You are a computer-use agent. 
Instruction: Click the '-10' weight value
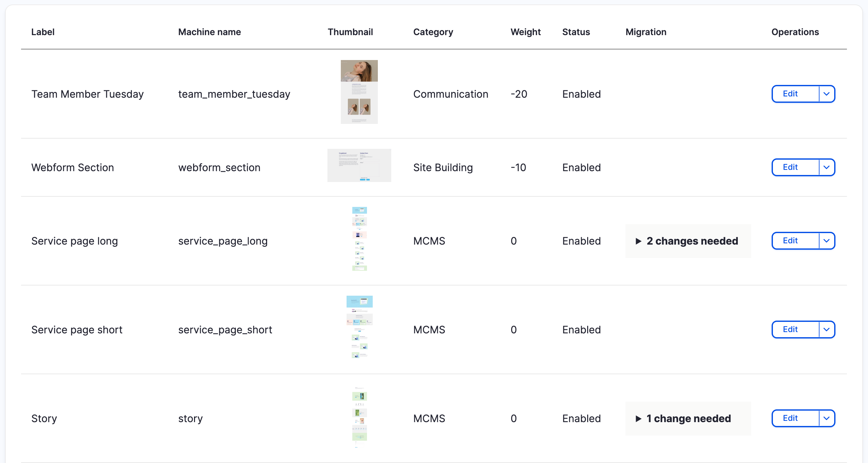[518, 168]
